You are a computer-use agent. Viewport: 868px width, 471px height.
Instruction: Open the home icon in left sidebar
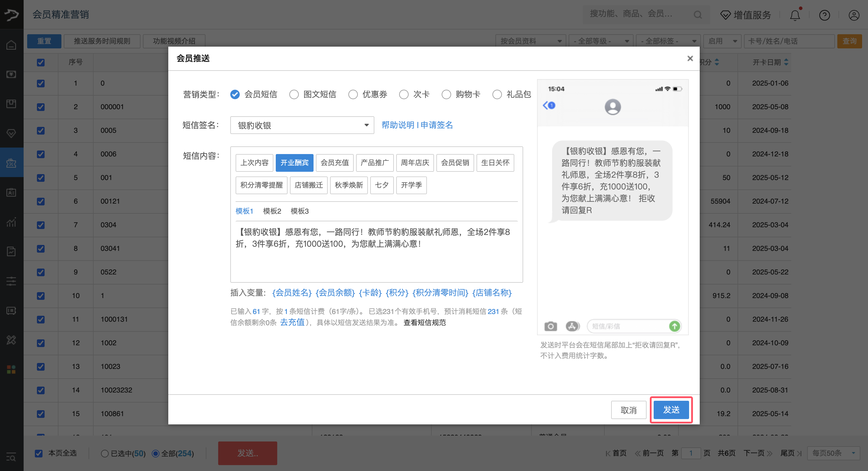(11, 45)
